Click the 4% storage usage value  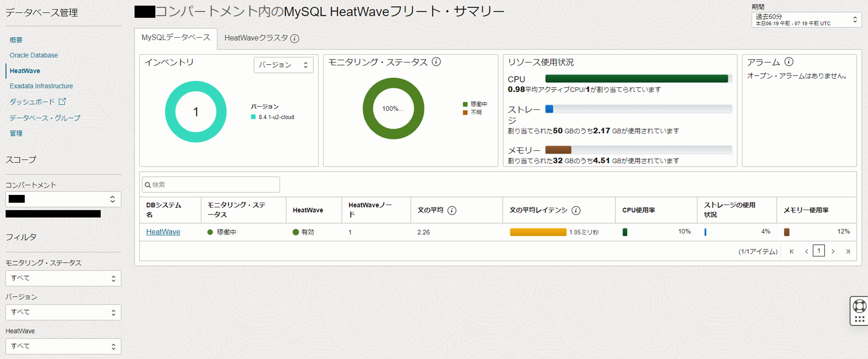766,231
